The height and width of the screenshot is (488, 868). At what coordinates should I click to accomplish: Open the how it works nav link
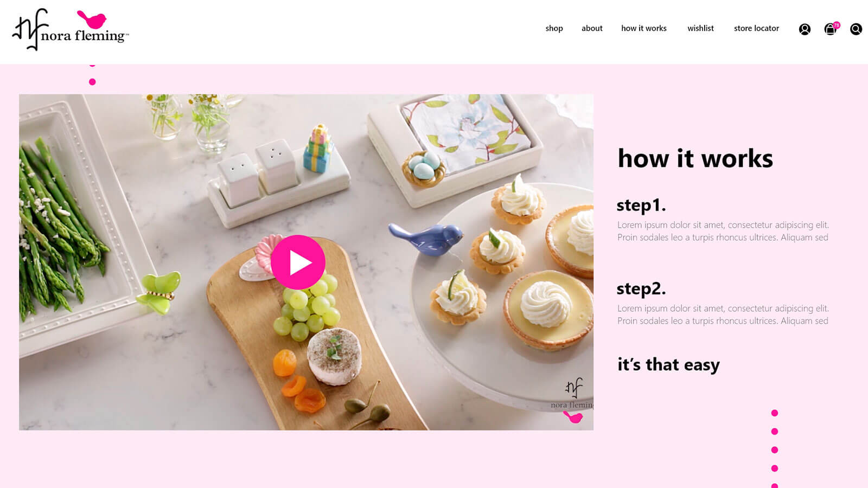coord(644,28)
